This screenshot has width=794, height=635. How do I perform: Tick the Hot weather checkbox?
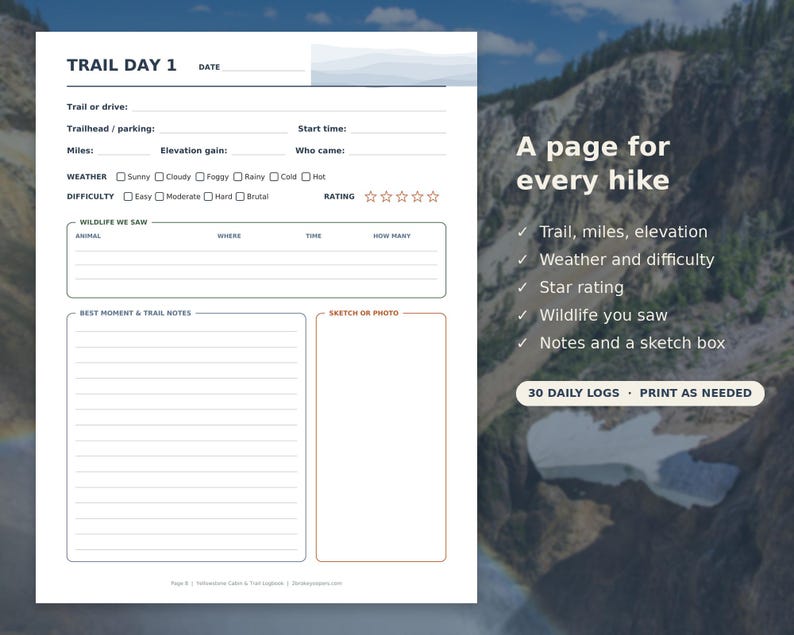(306, 177)
